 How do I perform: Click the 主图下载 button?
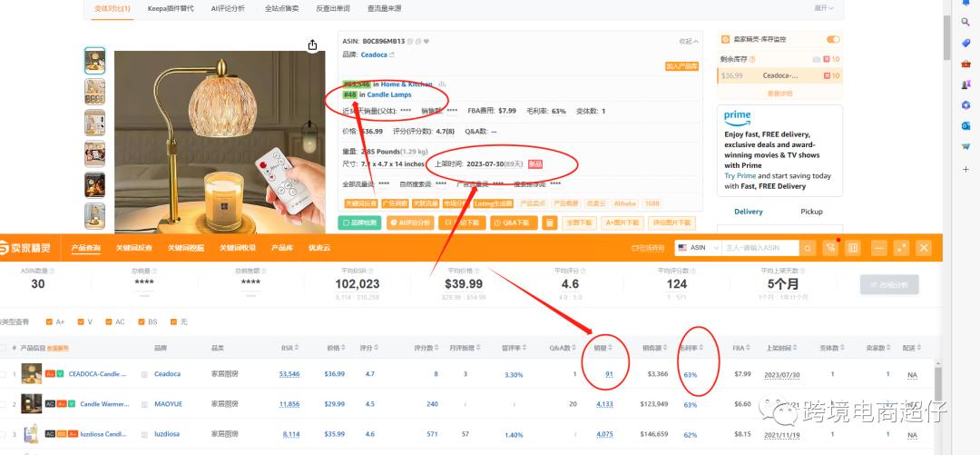coord(579,223)
